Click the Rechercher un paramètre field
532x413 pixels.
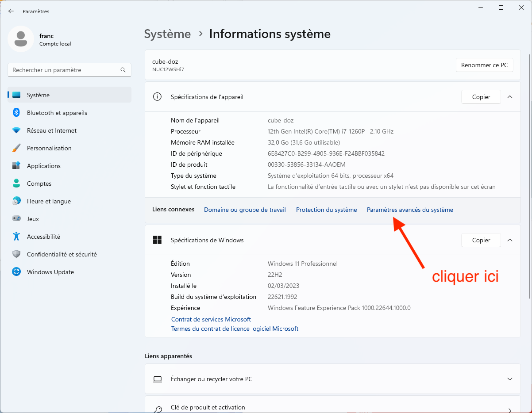pos(64,70)
